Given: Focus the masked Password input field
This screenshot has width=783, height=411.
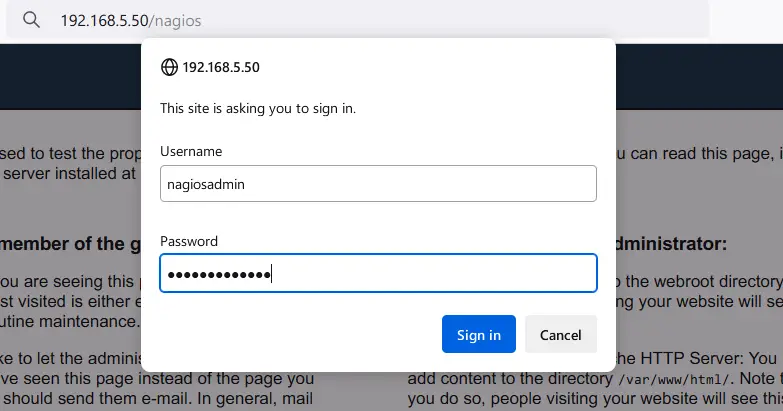Looking at the screenshot, I should click(x=378, y=273).
